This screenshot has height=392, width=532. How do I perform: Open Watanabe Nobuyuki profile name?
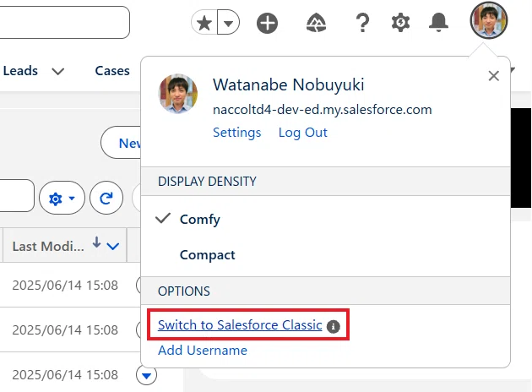tap(289, 84)
